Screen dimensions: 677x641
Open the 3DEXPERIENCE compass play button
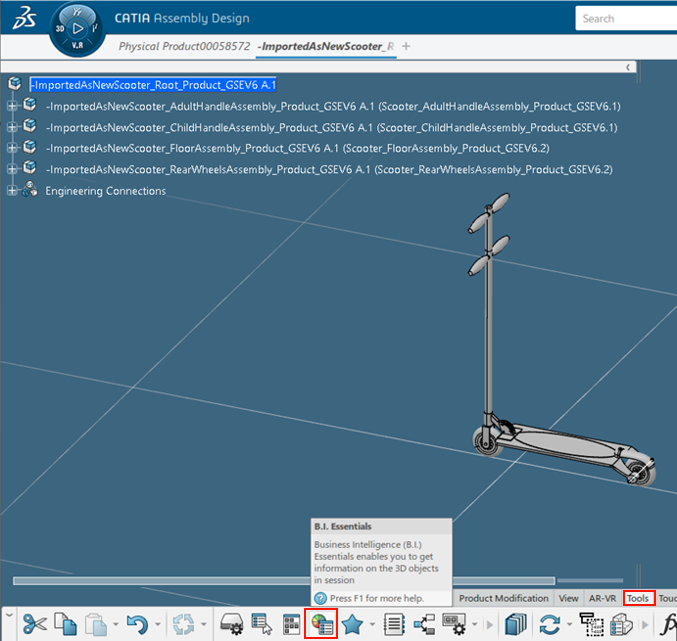point(77,28)
